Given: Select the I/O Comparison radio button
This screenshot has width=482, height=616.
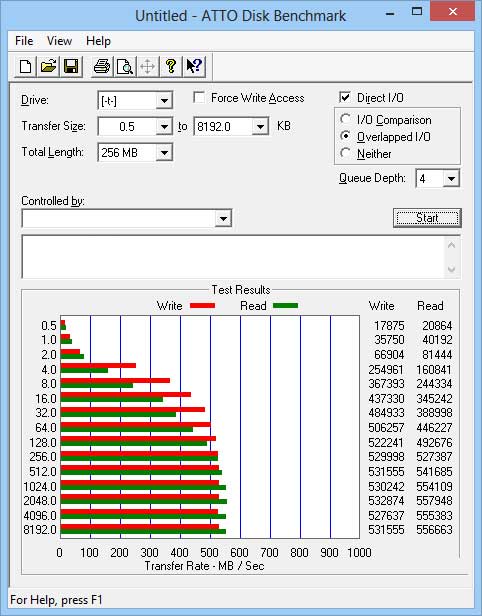Looking at the screenshot, I should (x=345, y=119).
